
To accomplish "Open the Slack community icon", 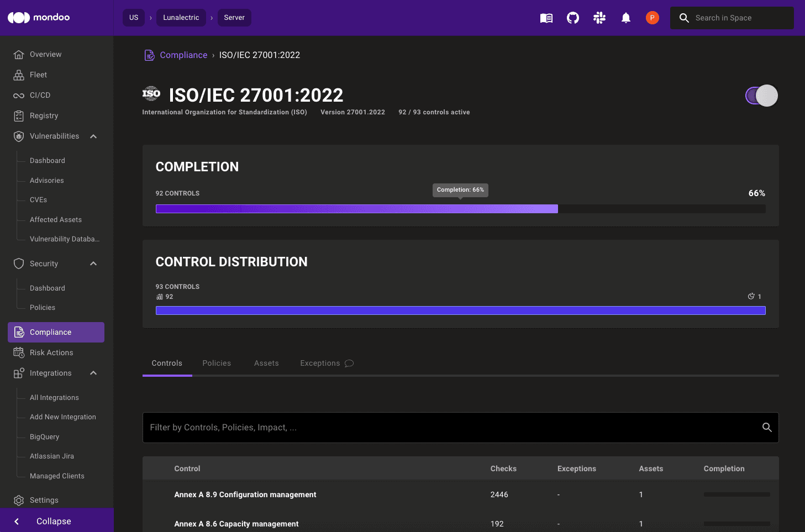I will [599, 18].
